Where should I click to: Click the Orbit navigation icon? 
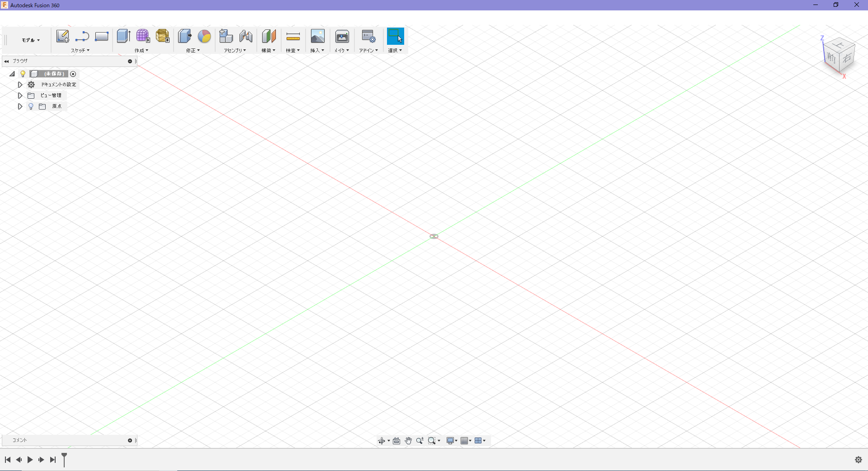click(382, 441)
